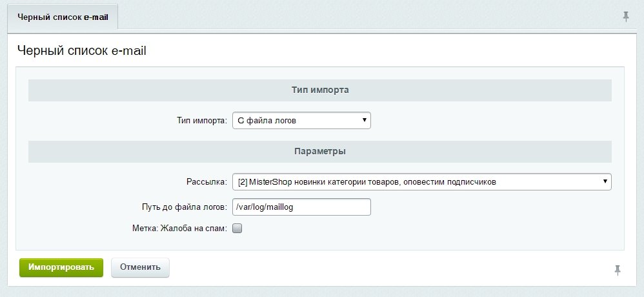The height and width of the screenshot is (297, 644).
Task: Click empty tab strip beside the Черный список tab
Action: 365,17
